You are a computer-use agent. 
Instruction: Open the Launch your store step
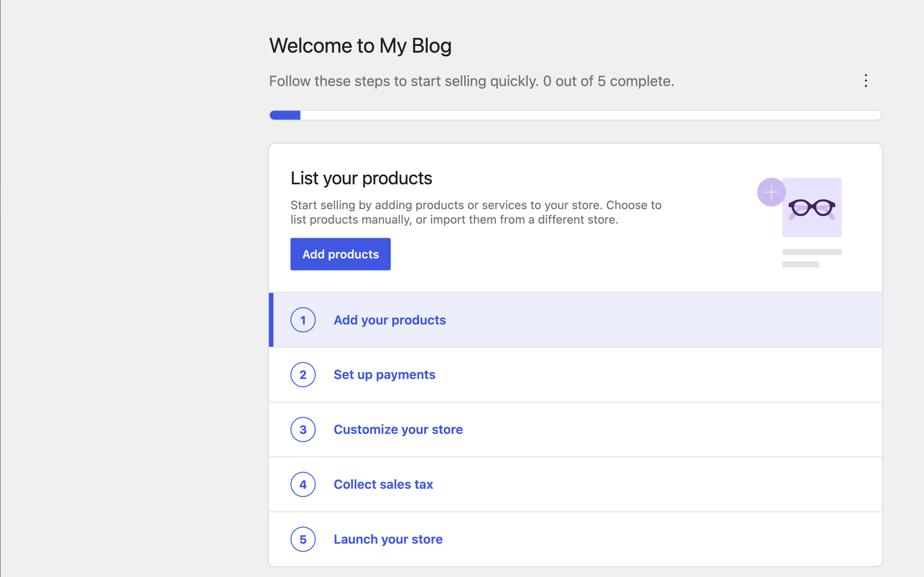click(x=576, y=539)
